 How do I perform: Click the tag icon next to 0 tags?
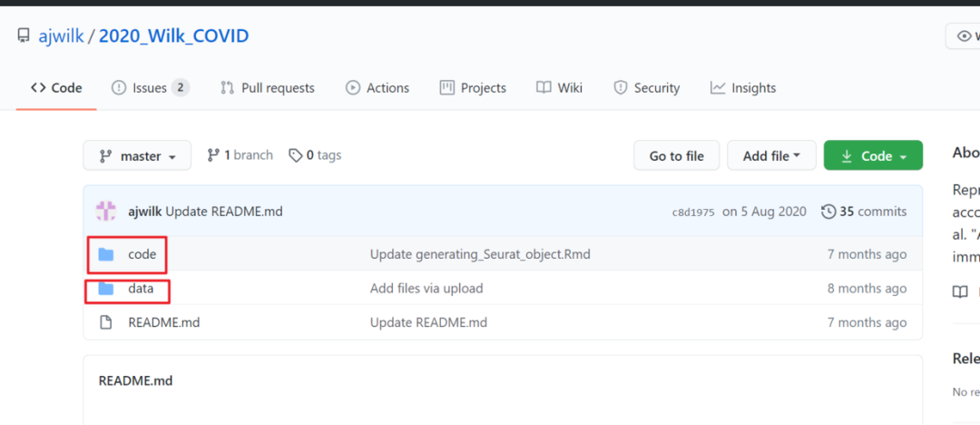pyautogui.click(x=296, y=155)
